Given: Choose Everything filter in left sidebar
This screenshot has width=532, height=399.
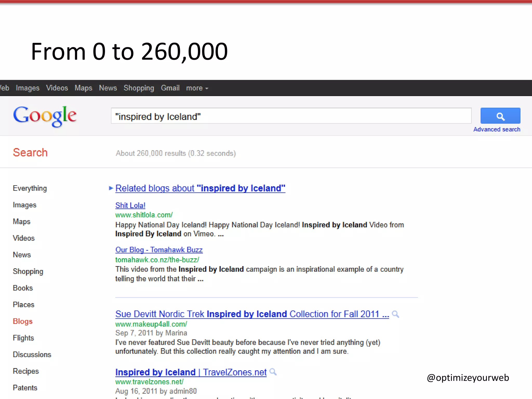Looking at the screenshot, I should tap(30, 188).
